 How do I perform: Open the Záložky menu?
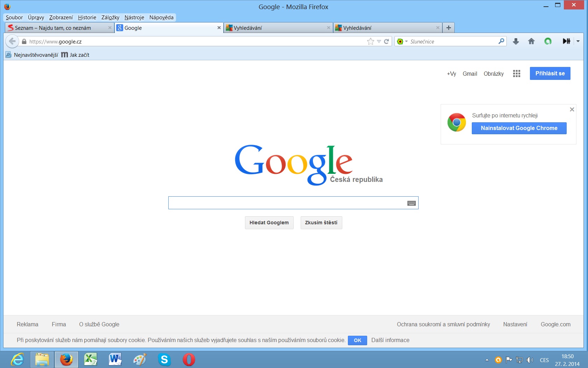[110, 18]
